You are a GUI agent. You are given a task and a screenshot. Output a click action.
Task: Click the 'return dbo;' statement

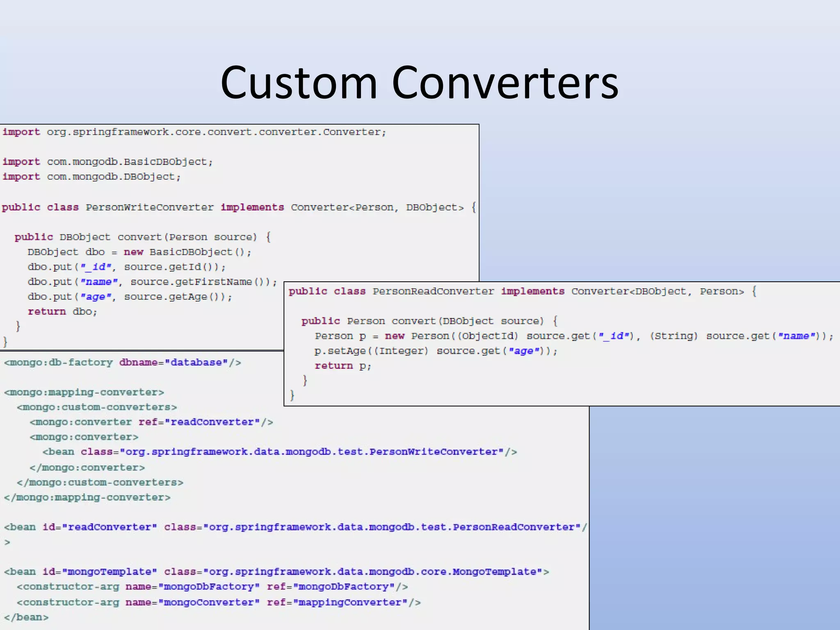(62, 312)
